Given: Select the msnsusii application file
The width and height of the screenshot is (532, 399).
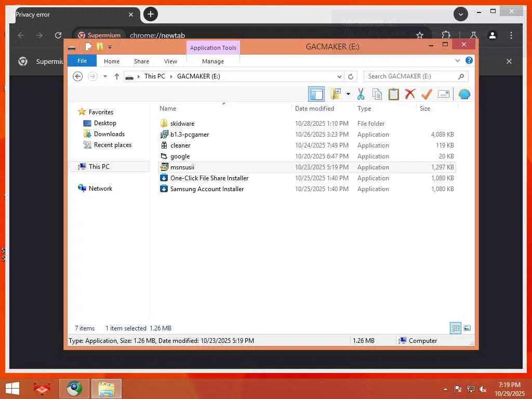Looking at the screenshot, I should 307,167.
